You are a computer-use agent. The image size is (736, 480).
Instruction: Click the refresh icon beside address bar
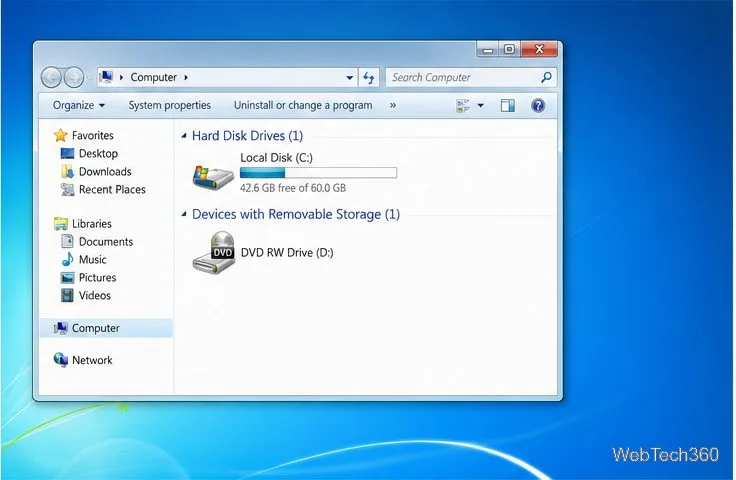(369, 77)
